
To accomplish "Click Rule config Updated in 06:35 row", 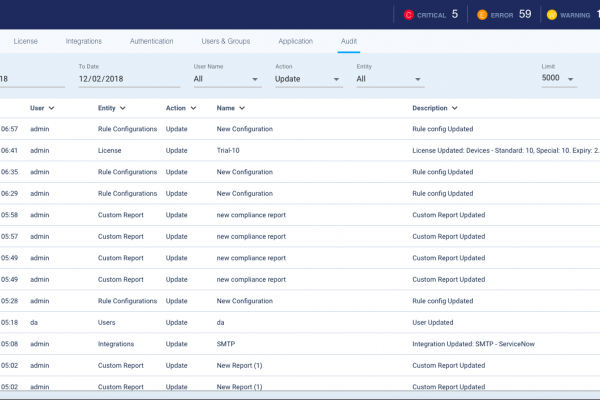I will point(443,172).
